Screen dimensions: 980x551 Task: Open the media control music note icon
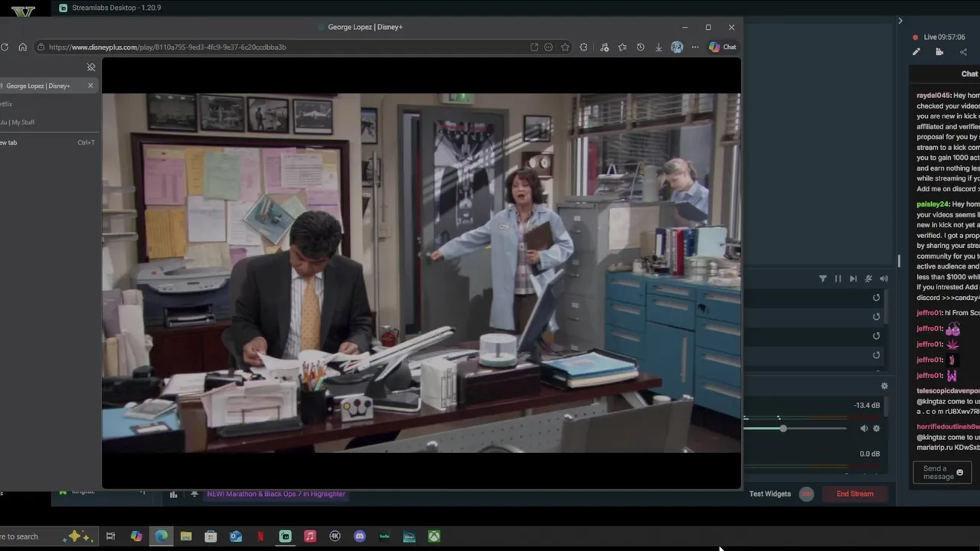604,47
